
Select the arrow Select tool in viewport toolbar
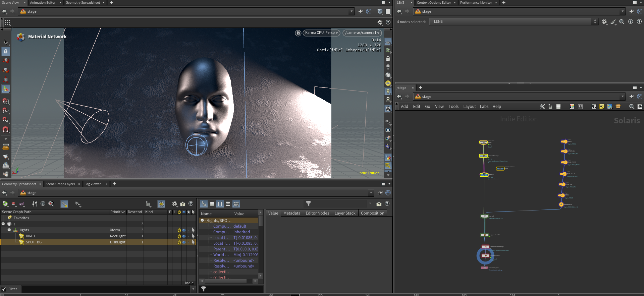point(6,42)
